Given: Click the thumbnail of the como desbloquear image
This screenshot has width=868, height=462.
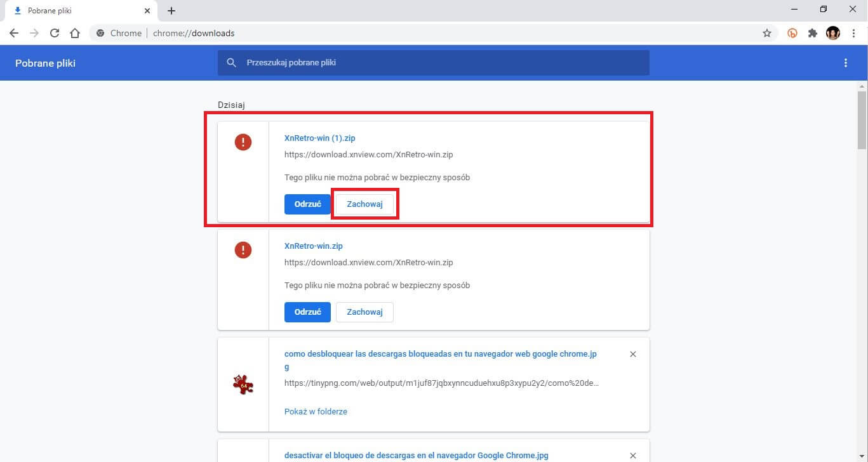Looking at the screenshot, I should tap(243, 385).
